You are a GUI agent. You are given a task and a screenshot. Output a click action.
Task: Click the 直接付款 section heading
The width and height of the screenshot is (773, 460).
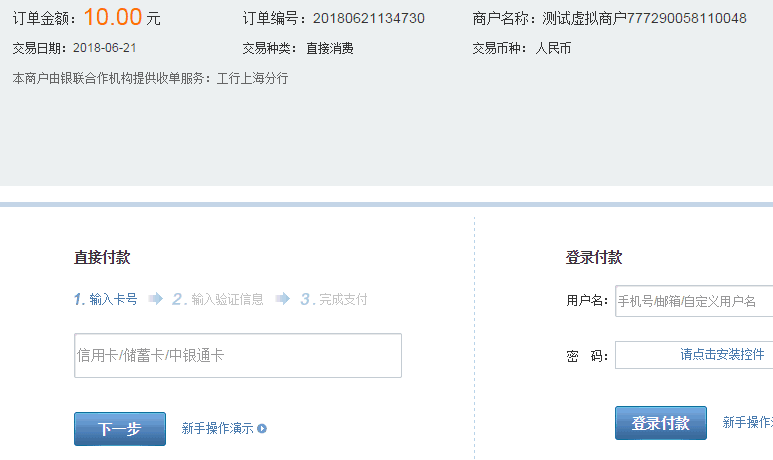(x=102, y=258)
